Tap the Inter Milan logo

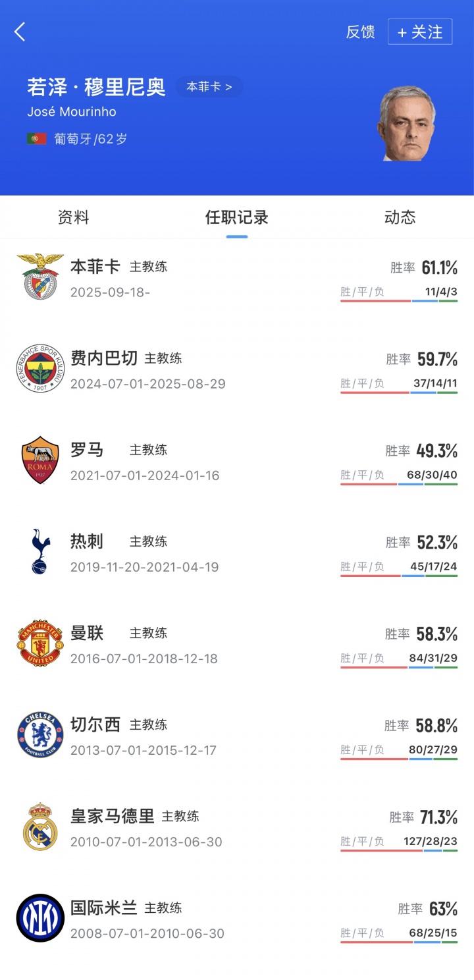pos(40,917)
